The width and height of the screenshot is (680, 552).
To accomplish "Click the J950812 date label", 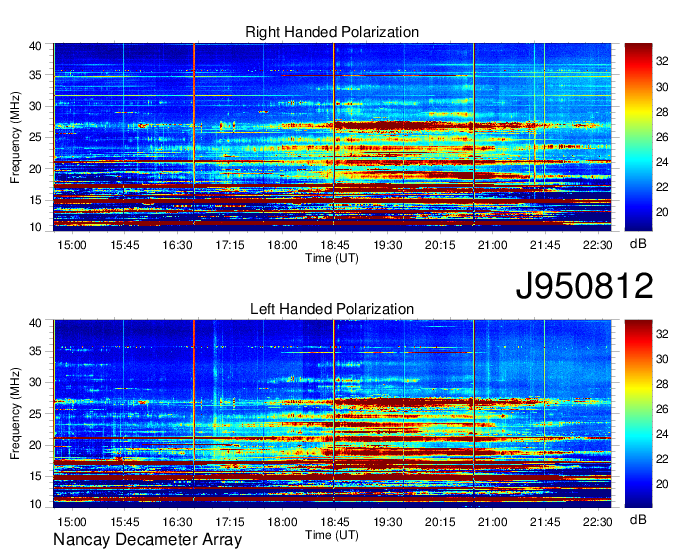I will [x=584, y=286].
